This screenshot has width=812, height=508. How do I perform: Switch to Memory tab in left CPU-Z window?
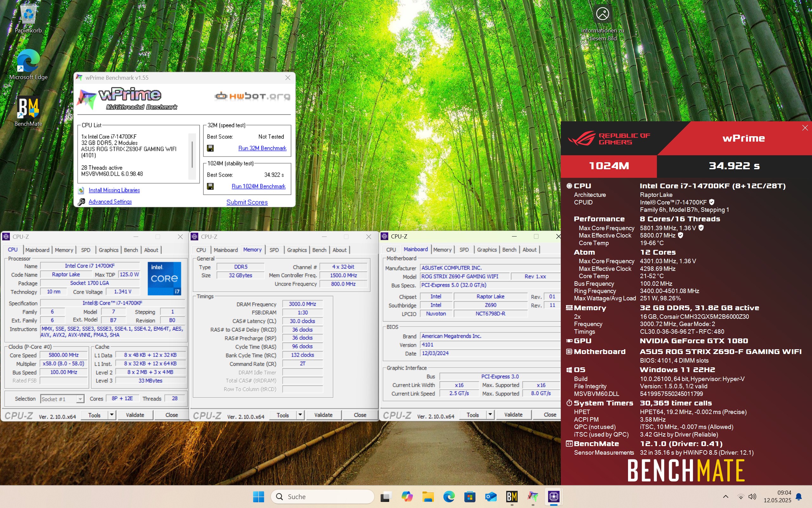(64, 250)
